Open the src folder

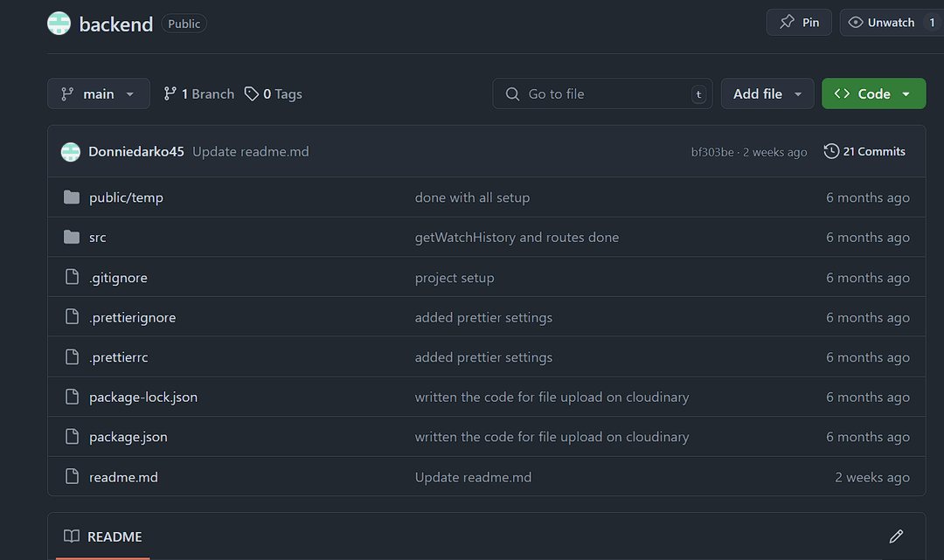(98, 237)
